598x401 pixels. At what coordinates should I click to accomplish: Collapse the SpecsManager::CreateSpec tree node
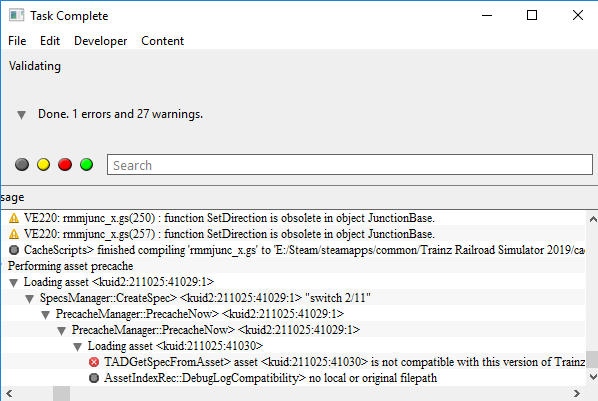(x=30, y=299)
